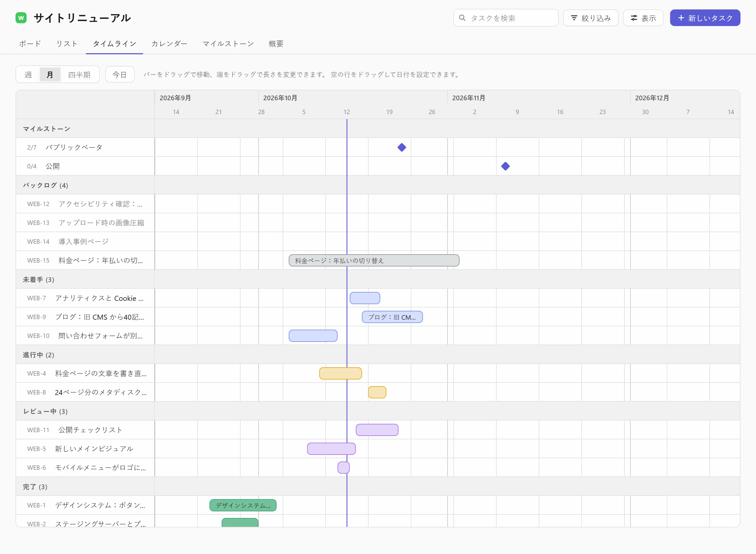Select the パブリックベータ milestone diamond

pyautogui.click(x=402, y=147)
